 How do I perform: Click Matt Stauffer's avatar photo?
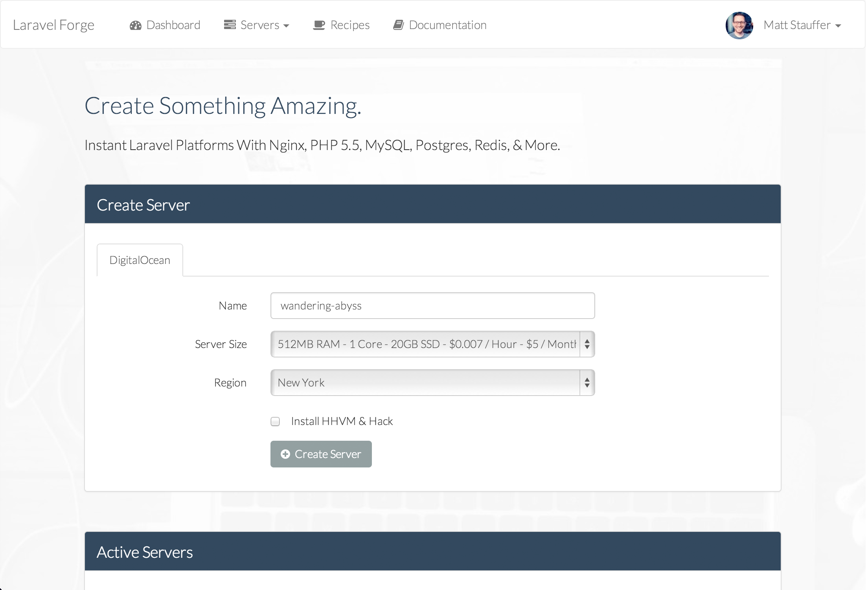pyautogui.click(x=739, y=25)
